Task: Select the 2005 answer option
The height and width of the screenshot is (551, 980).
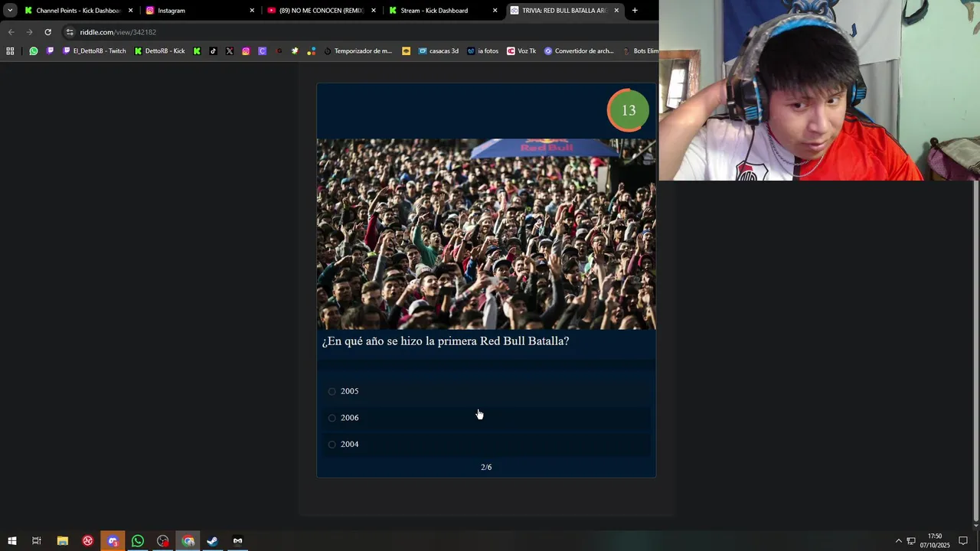Action: coord(487,391)
